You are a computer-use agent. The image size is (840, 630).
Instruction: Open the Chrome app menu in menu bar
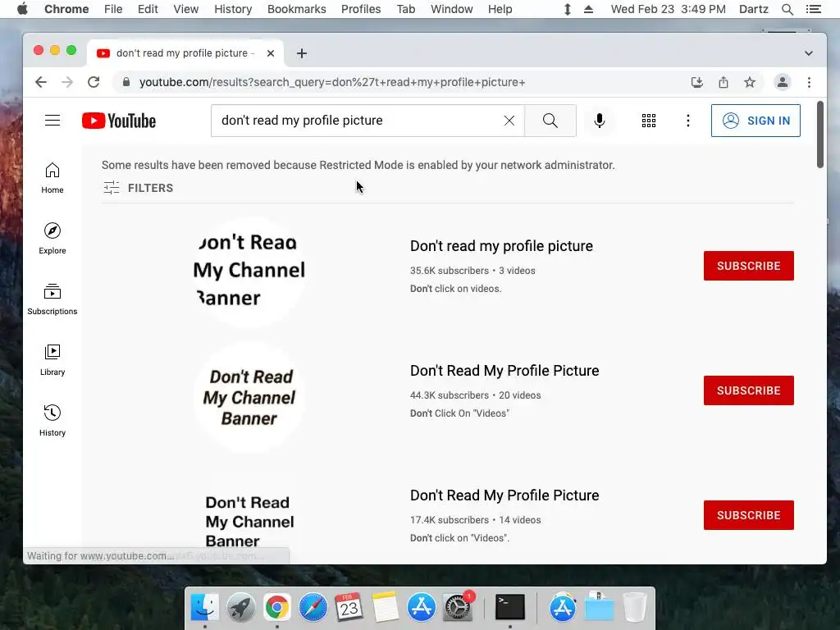66,9
